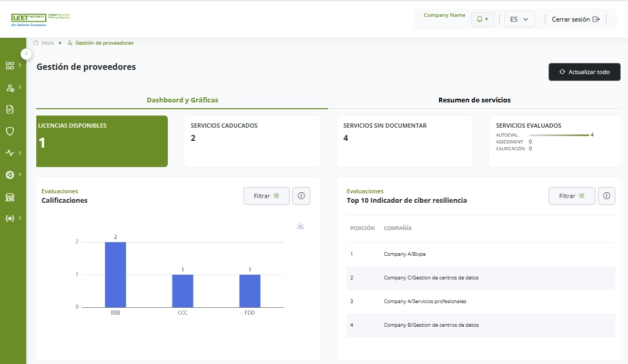Click the Gestión de proveedores breadcrumb

tap(100, 43)
